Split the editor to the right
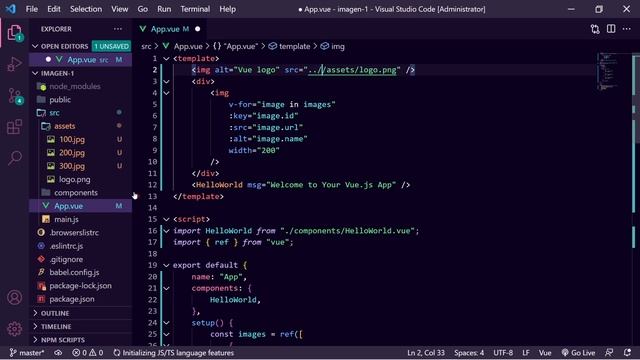 611,29
